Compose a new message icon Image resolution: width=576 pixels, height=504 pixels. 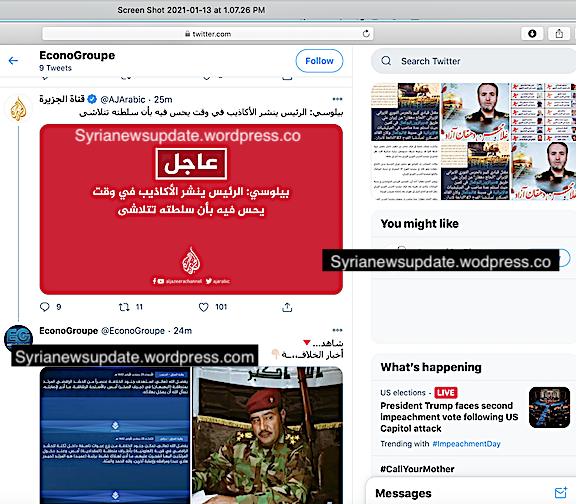[x=561, y=493]
